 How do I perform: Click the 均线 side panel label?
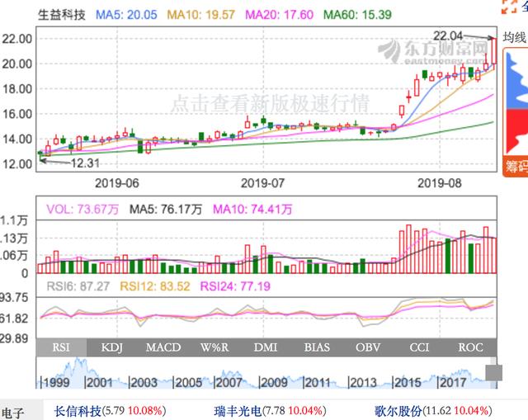(515, 37)
